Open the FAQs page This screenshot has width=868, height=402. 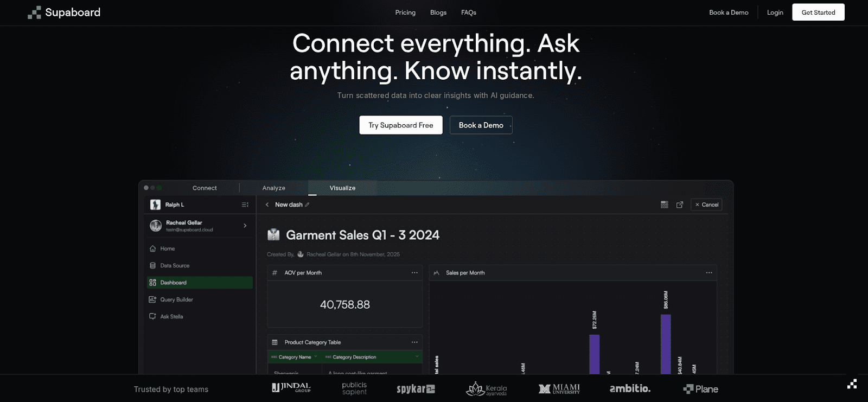[x=469, y=12]
